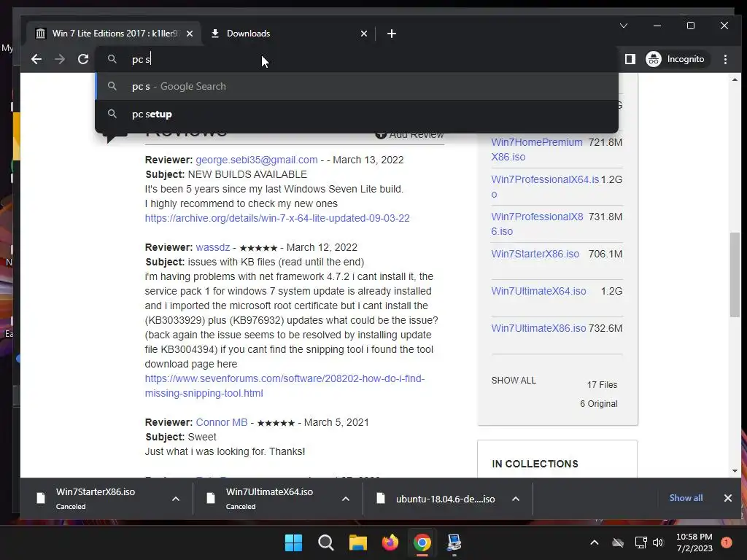The height and width of the screenshot is (560, 747).
Task: Open archive.org win-7-x-64-lite-updated link
Action: click(277, 218)
